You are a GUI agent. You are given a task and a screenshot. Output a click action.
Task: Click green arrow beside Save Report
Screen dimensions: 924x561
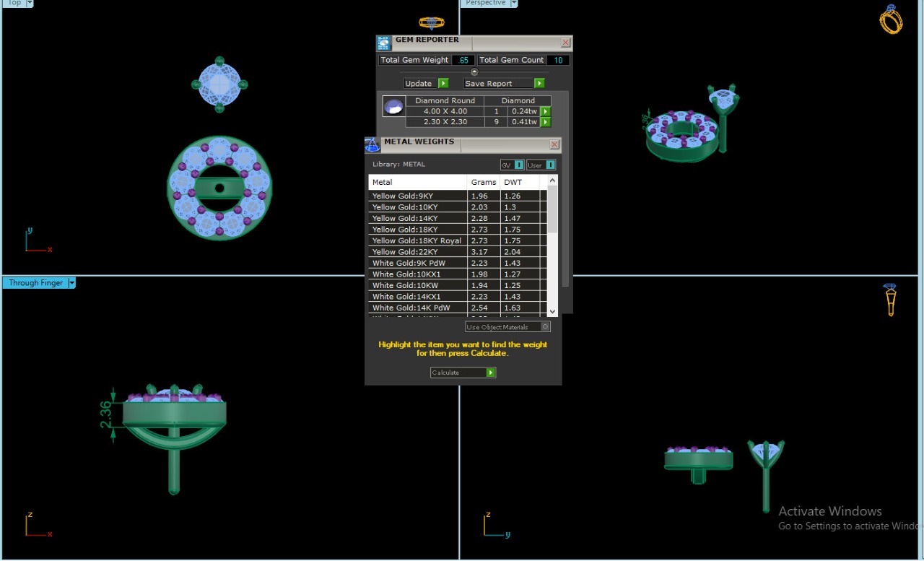[539, 84]
